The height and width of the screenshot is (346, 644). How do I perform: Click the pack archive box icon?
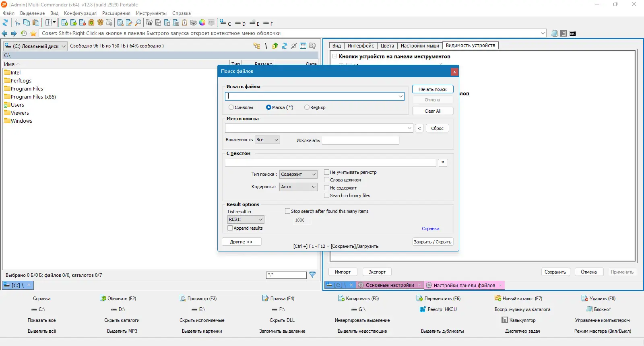(x=91, y=23)
